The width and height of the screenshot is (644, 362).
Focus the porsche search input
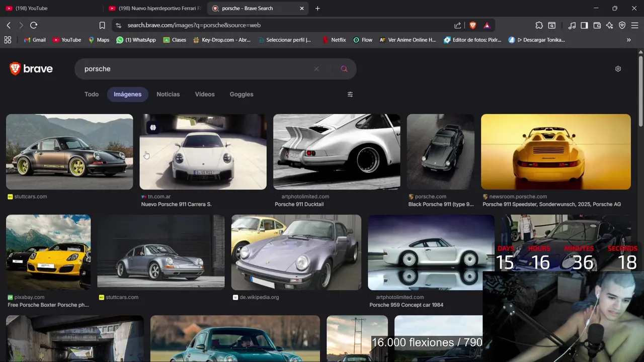pyautogui.click(x=196, y=69)
